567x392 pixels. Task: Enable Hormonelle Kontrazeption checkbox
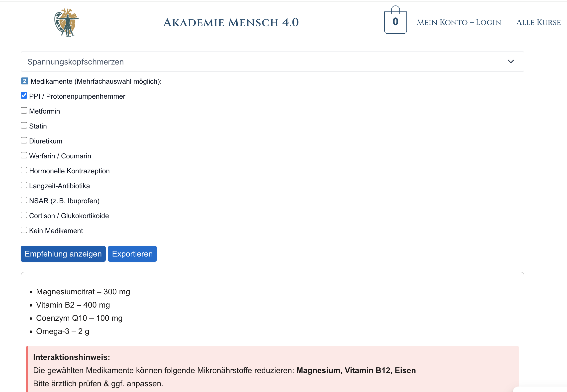point(24,170)
